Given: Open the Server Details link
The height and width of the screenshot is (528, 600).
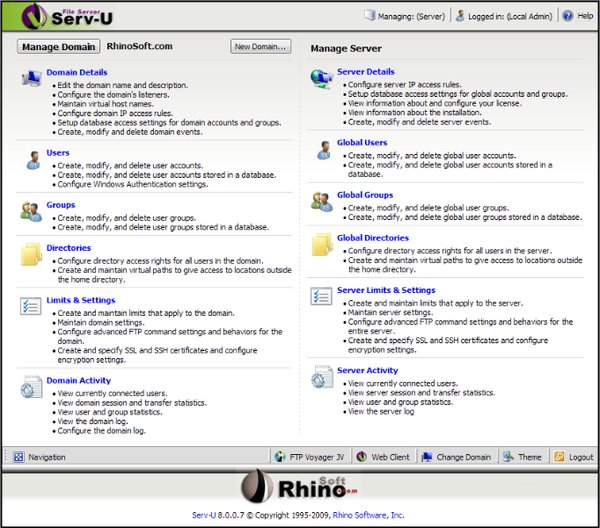Looking at the screenshot, I should [366, 72].
